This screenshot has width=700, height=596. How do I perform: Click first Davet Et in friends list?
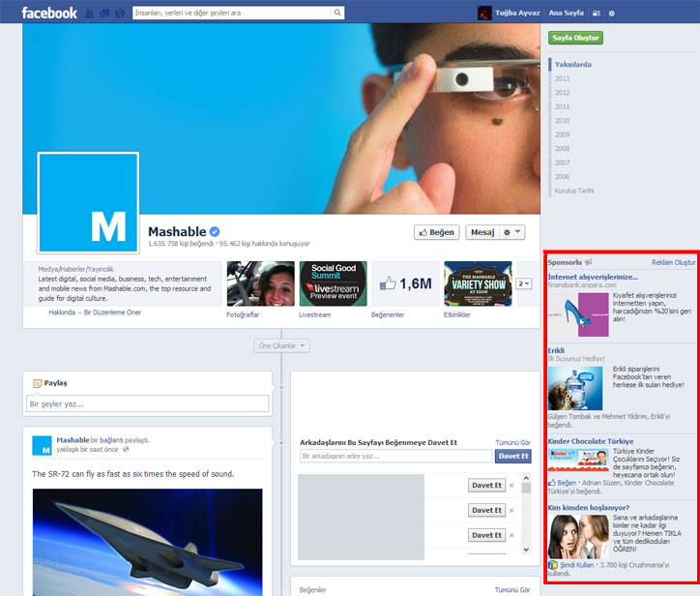(x=486, y=485)
